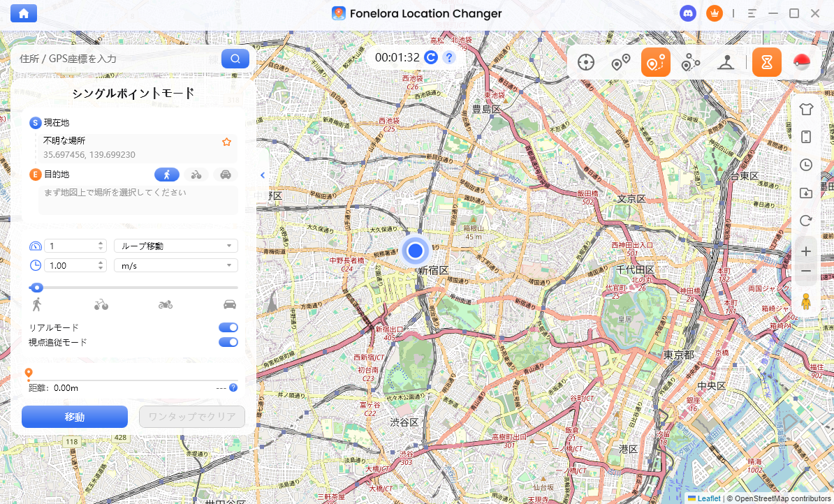Favorite the current location with the star
The image size is (834, 504).
[x=226, y=142]
